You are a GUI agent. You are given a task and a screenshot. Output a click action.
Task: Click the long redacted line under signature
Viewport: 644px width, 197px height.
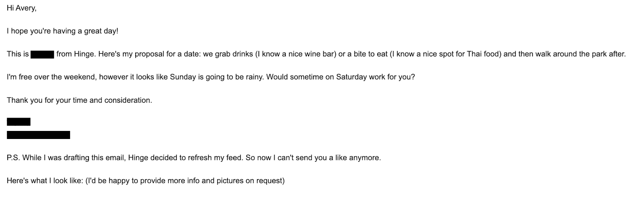pyautogui.click(x=38, y=135)
